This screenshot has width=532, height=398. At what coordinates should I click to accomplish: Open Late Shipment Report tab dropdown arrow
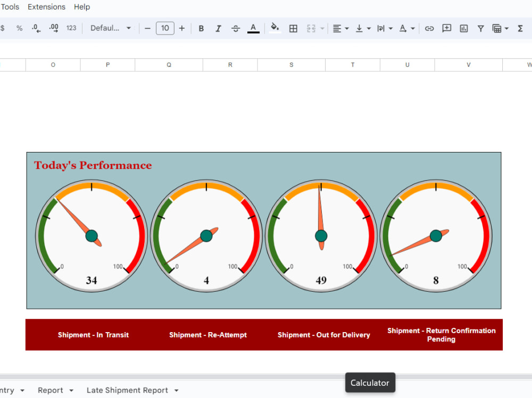177,391
